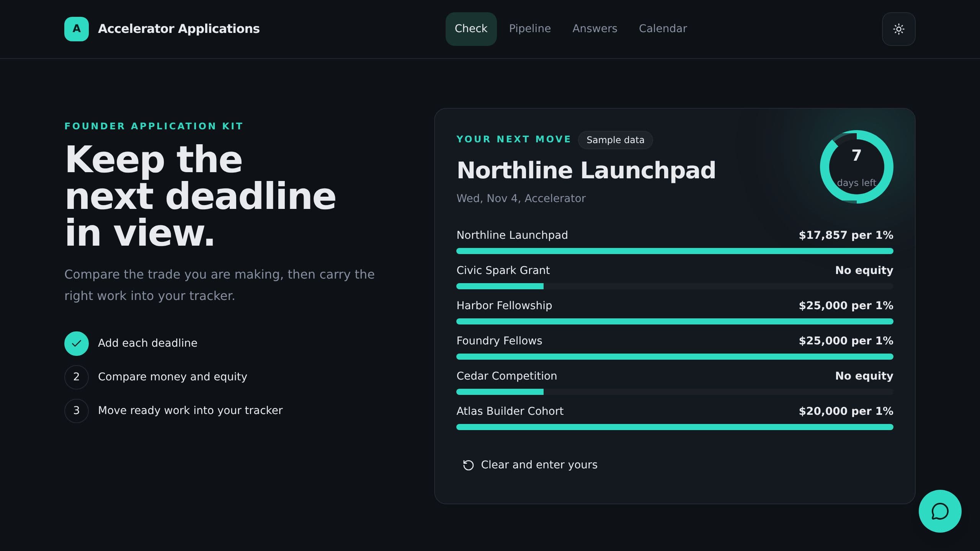The height and width of the screenshot is (551, 980).
Task: Click 'FOUNDER APPLICATION KIT' eyebrow text
Action: (154, 126)
